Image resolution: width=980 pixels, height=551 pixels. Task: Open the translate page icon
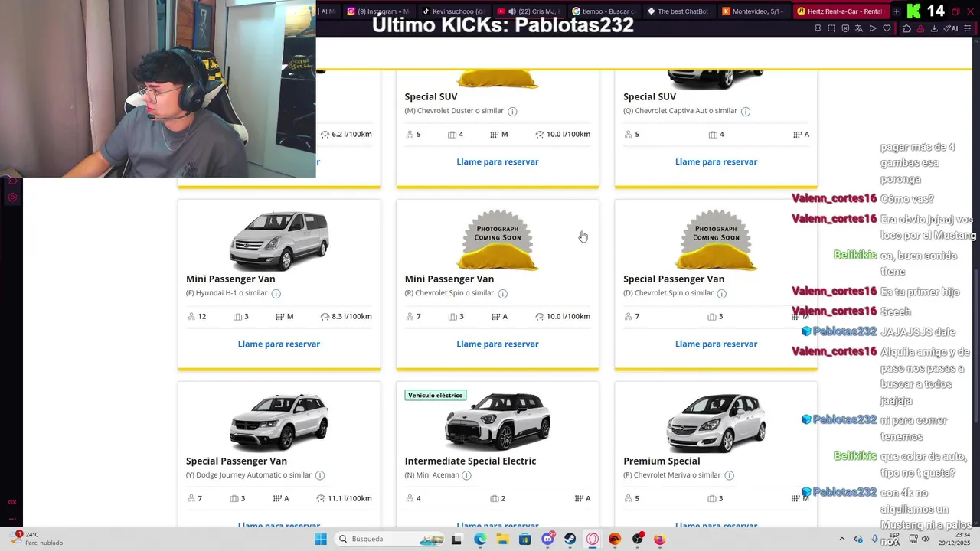point(859,28)
